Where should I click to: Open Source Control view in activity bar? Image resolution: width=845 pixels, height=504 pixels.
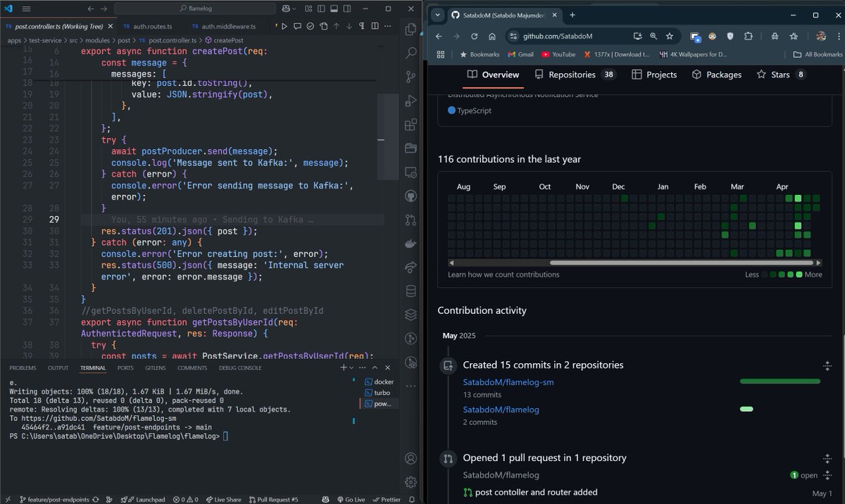point(411,77)
